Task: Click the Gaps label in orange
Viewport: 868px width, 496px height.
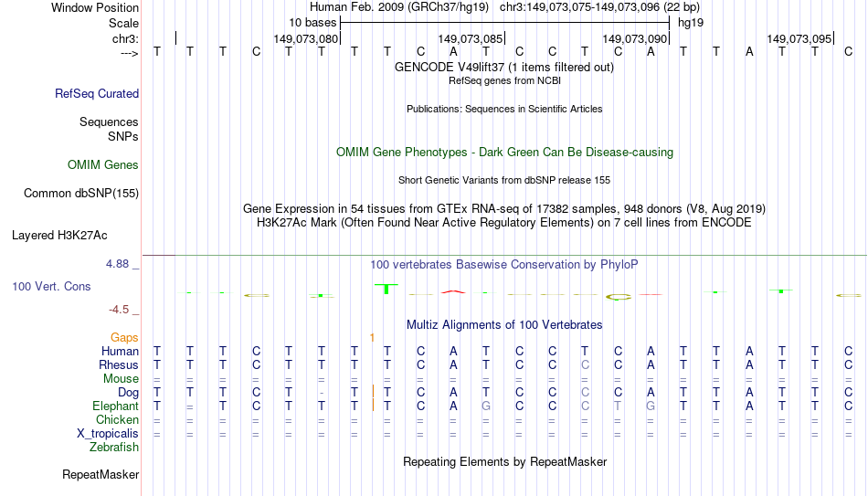Action: (124, 338)
